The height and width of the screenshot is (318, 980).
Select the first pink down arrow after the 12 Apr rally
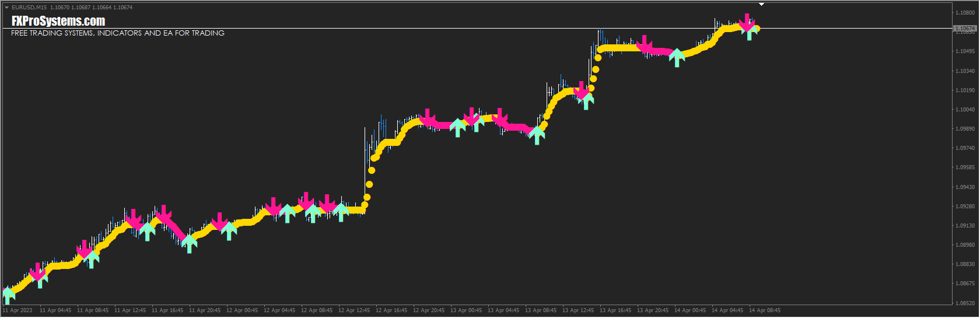pos(428,118)
